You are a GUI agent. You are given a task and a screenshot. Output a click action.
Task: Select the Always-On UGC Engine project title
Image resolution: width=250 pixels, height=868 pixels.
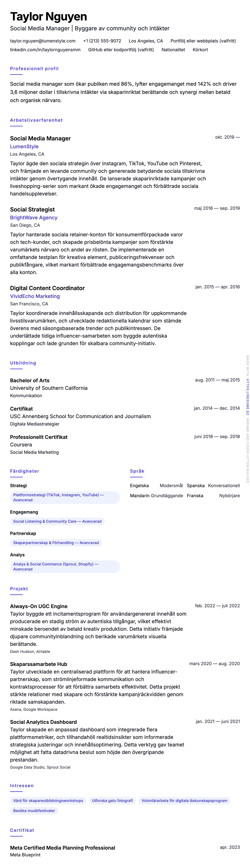pos(39,606)
